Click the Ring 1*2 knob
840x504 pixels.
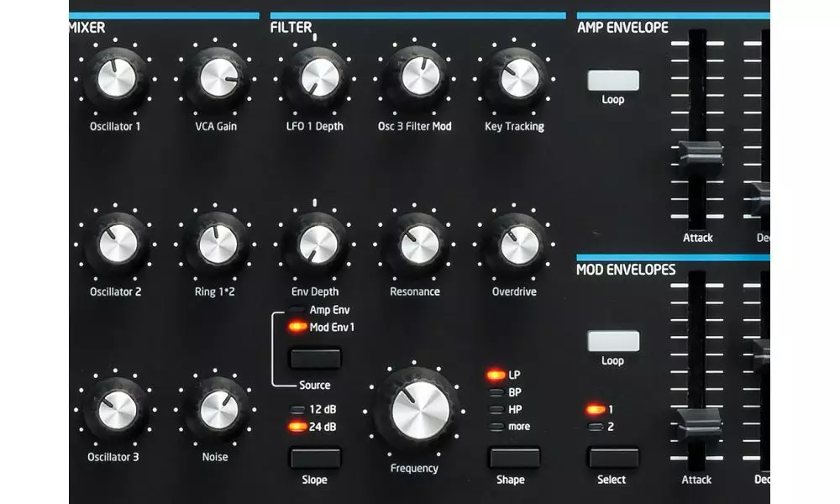(x=217, y=244)
